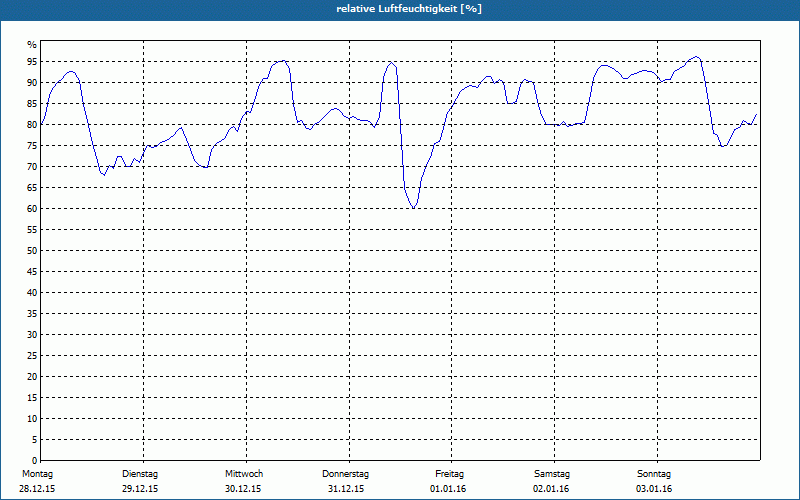The height and width of the screenshot is (500, 800).
Task: Click the date 29.12.15
Action: coord(140,489)
